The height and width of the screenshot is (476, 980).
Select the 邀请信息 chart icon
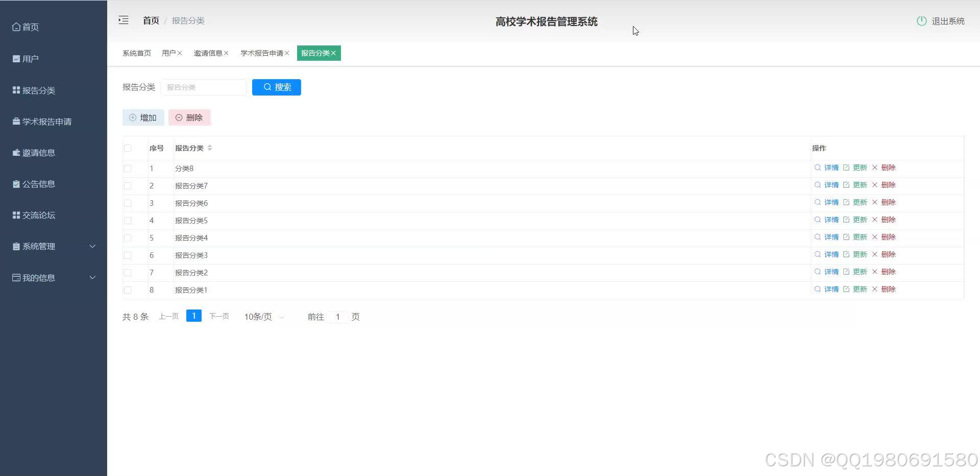click(x=15, y=152)
